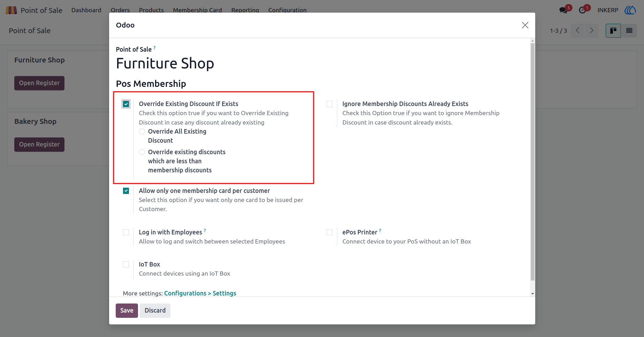
Task: Follow the Configurations > Settings link
Action: pyautogui.click(x=200, y=293)
